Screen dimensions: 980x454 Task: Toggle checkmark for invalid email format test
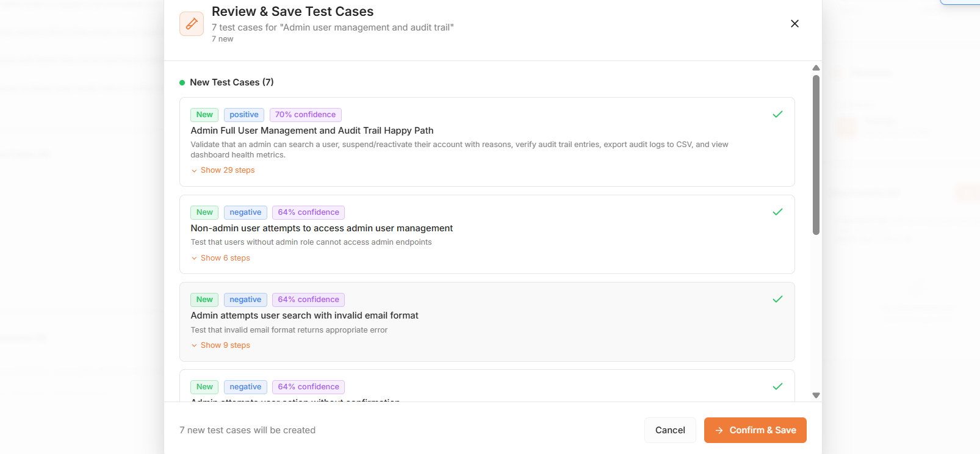tap(777, 299)
